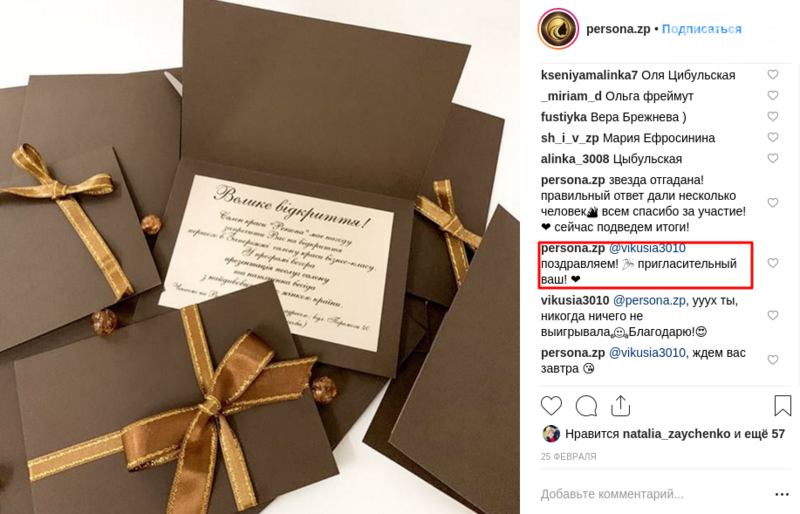
Task: Click the invitation cards post photo
Action: point(260,257)
